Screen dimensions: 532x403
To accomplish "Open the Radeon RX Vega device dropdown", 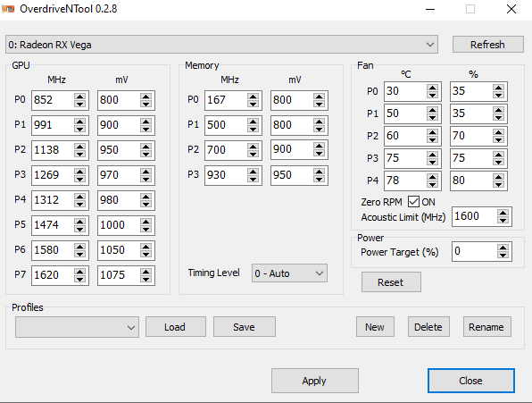I will click(x=221, y=45).
